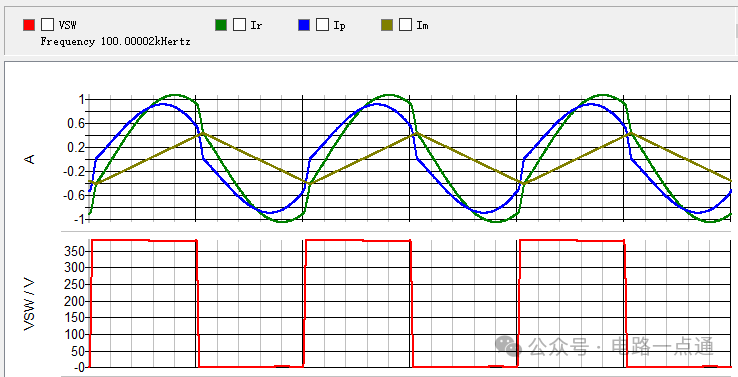Select the Im legend label
This screenshot has width=738, height=377.
click(x=422, y=25)
